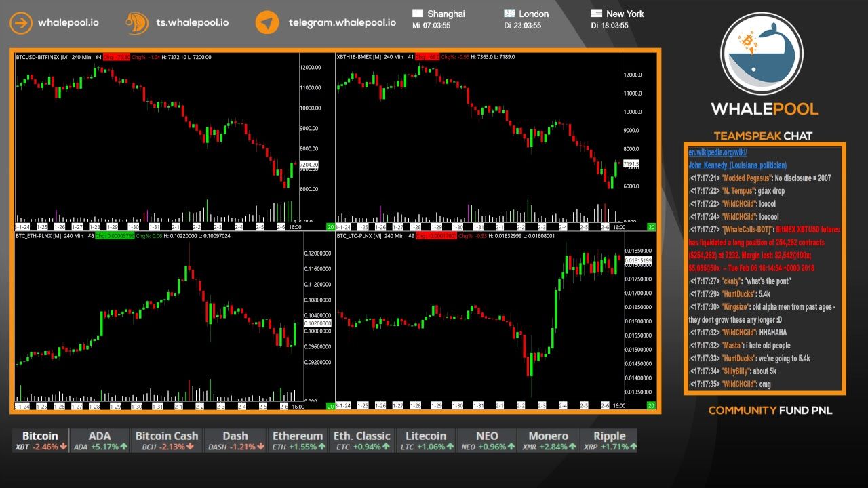The height and width of the screenshot is (488, 868).
Task: Open John_Kennedy (Louisiana politician) link
Action: pyautogui.click(x=738, y=165)
